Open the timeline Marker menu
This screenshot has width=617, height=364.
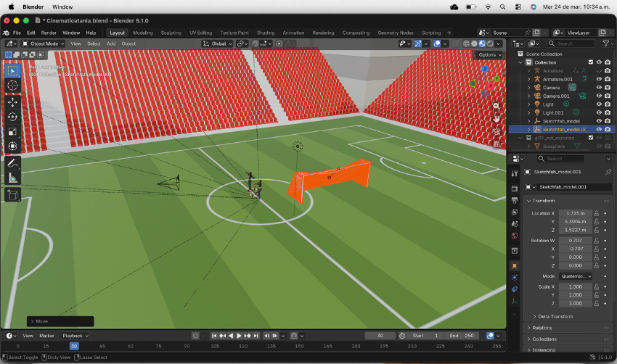tap(47, 336)
